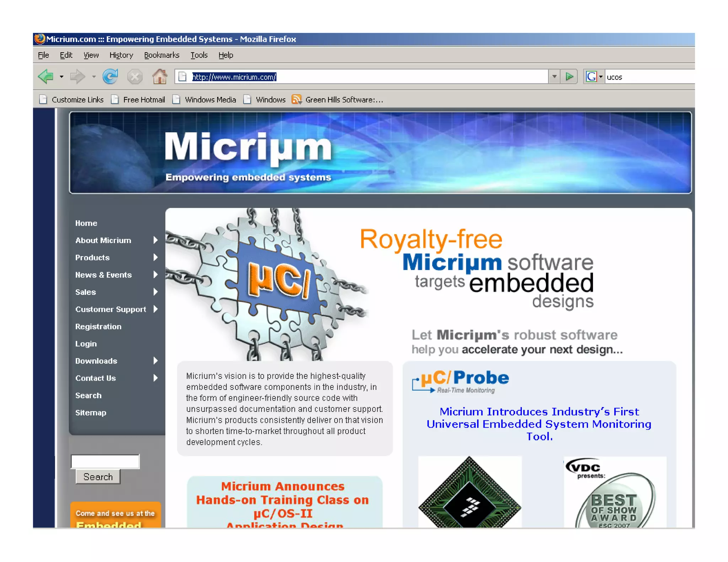Open the Sitemap link
This screenshot has width=728, height=562.
(x=91, y=412)
